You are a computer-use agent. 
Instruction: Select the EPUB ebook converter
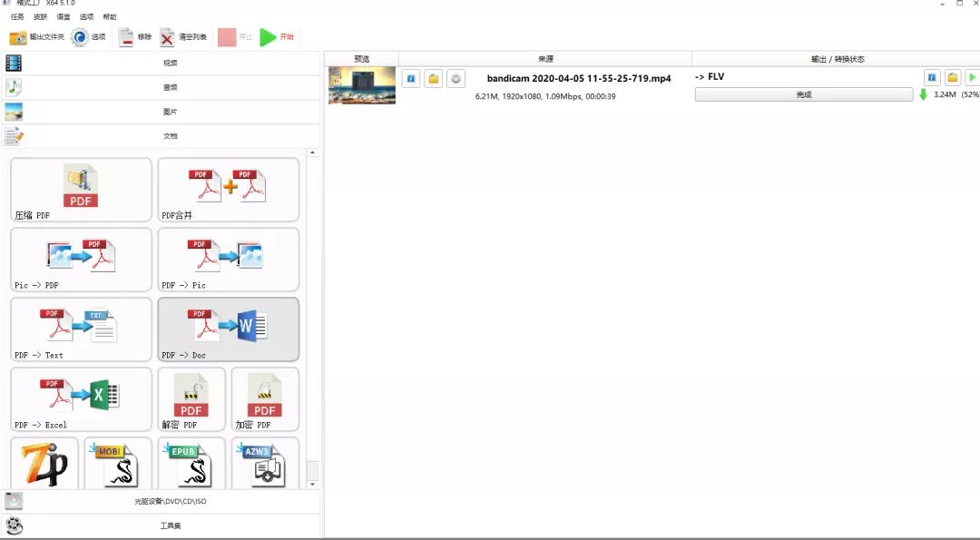click(191, 463)
